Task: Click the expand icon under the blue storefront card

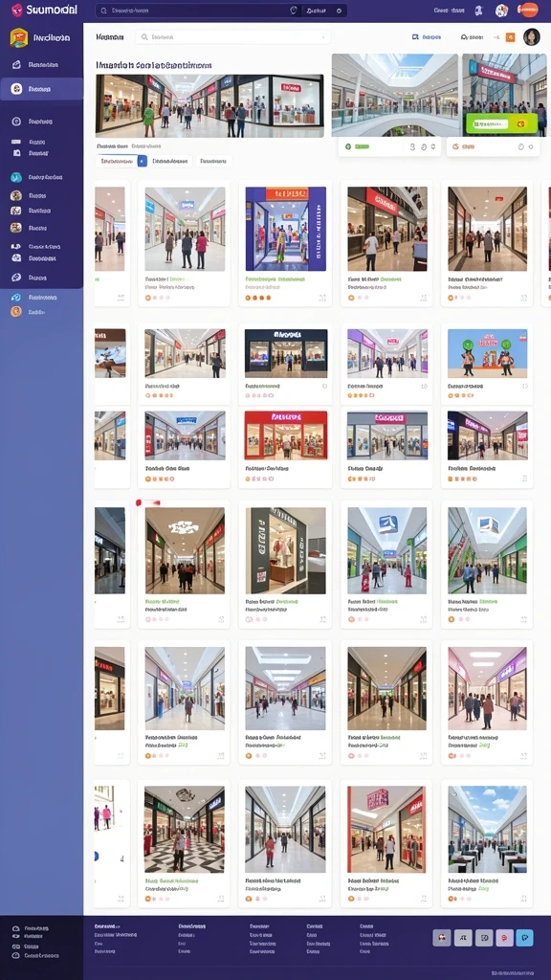Action: point(322,299)
